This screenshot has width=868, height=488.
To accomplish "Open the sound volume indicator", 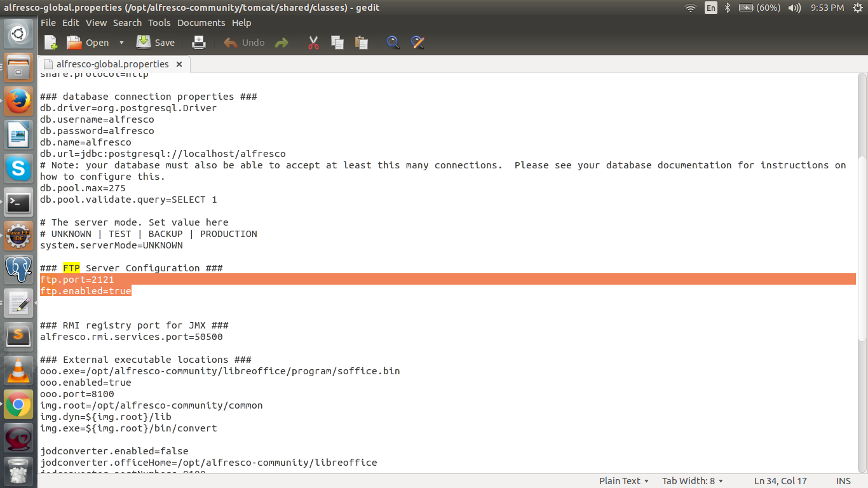I will pos(794,8).
